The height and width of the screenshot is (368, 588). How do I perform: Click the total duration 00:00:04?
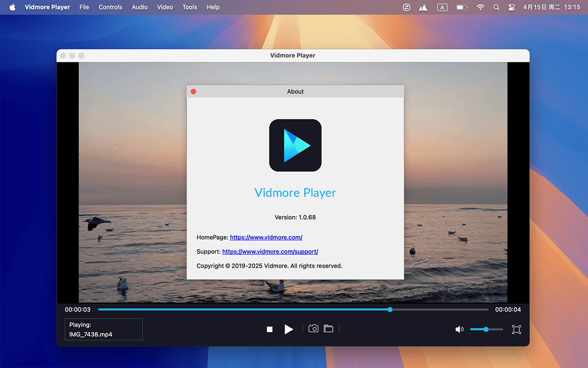pos(508,310)
